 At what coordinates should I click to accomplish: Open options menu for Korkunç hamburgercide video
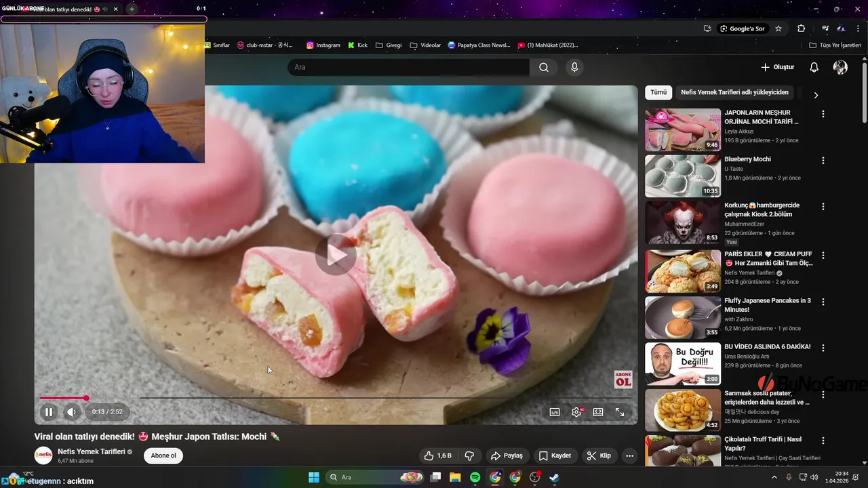(x=823, y=207)
